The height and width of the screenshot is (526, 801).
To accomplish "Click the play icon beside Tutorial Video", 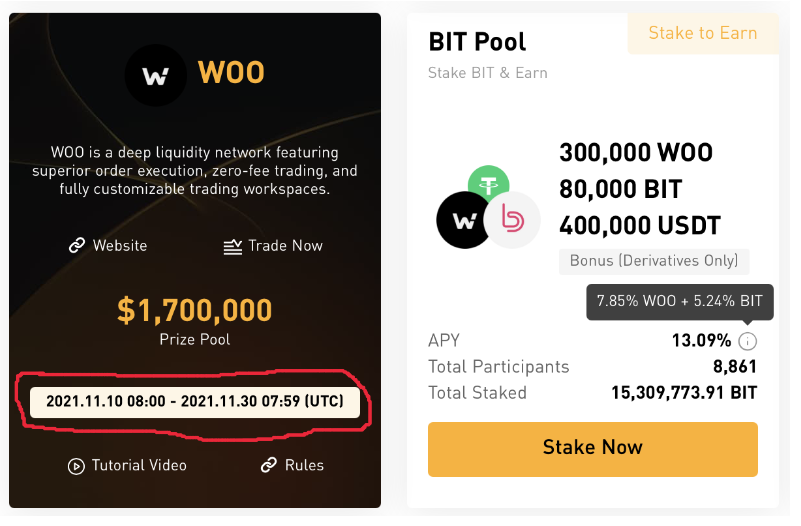I will pos(76,465).
